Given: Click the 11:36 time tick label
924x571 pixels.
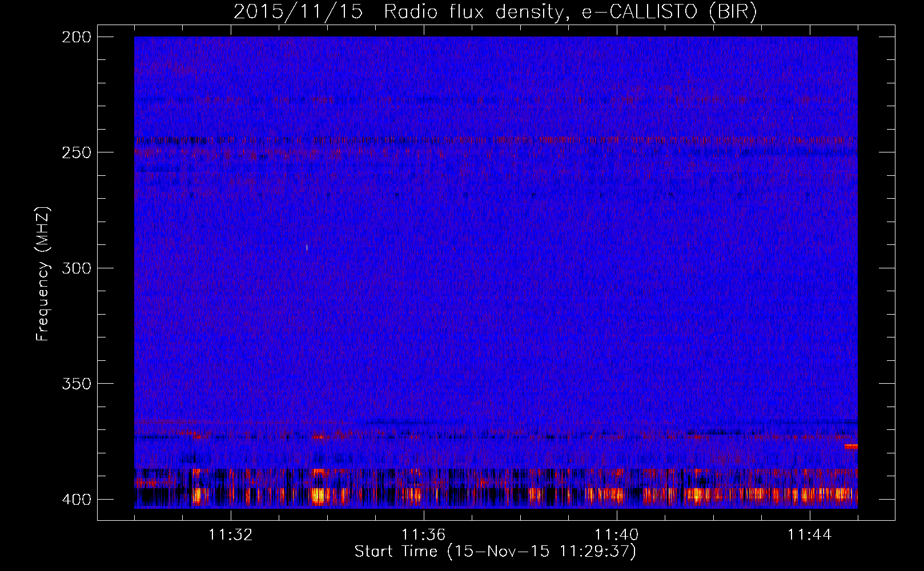Looking at the screenshot, I should pyautogui.click(x=424, y=535).
